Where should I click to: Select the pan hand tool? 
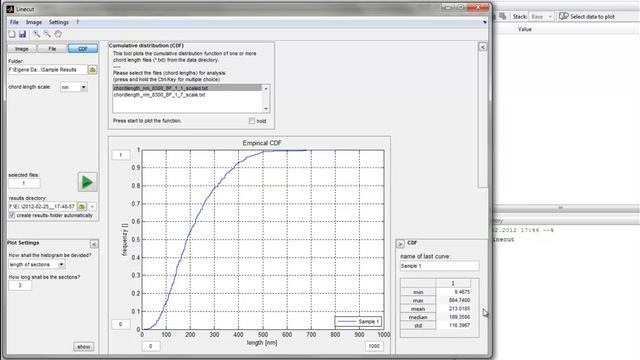tap(58, 34)
